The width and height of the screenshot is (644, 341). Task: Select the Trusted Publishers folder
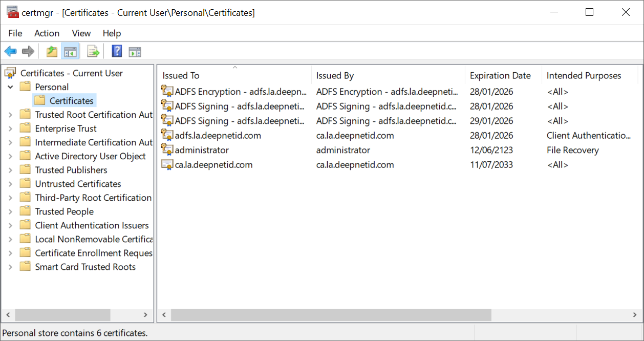coord(71,170)
